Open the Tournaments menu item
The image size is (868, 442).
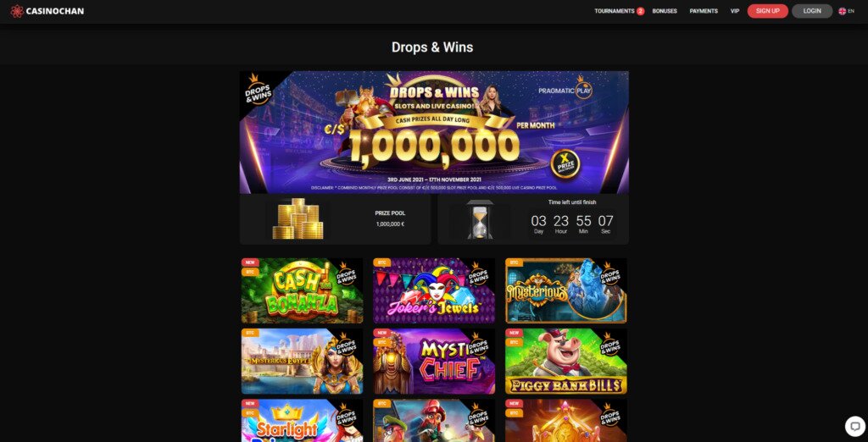click(x=614, y=11)
